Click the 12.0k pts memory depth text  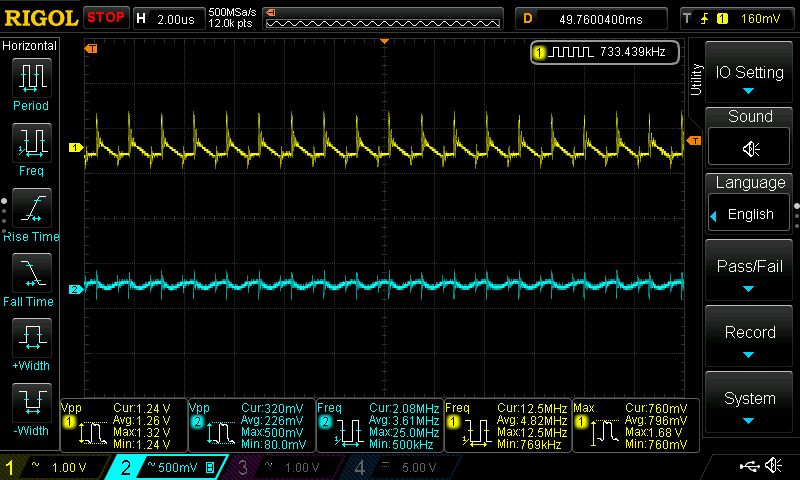click(230, 24)
